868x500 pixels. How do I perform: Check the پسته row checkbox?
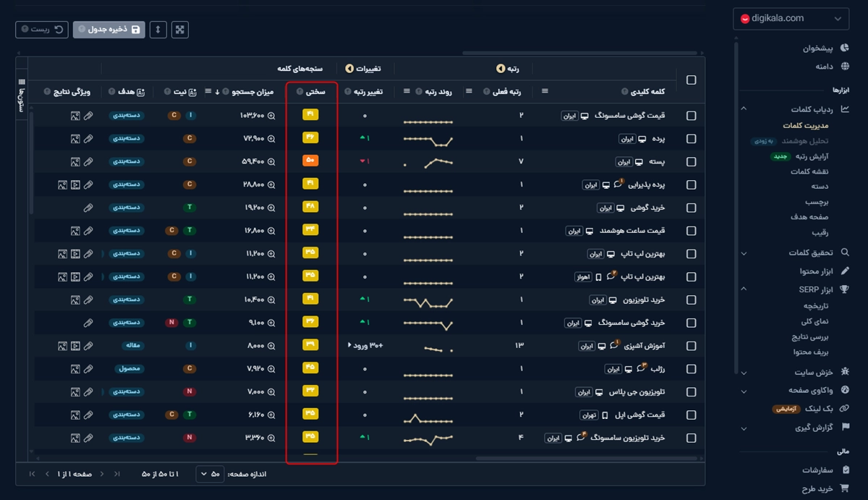pos(691,162)
